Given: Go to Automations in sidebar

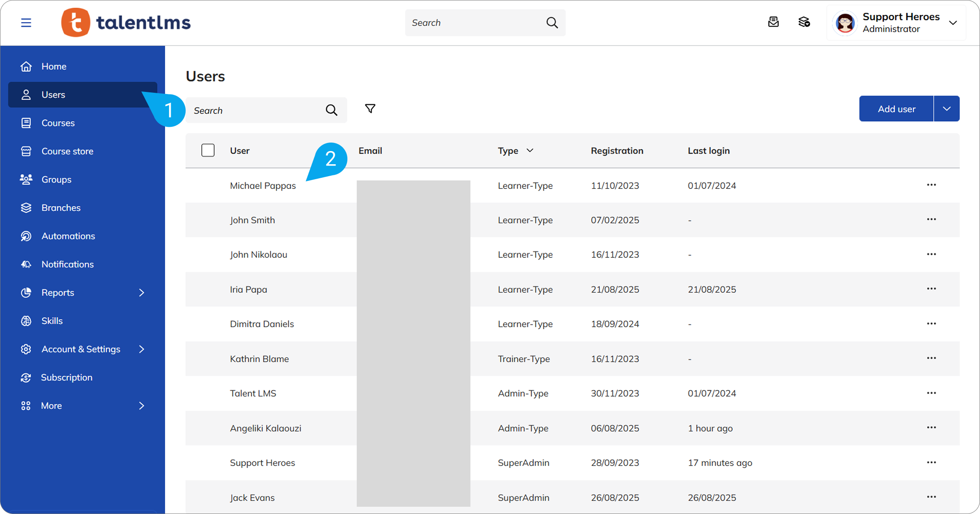Looking at the screenshot, I should [x=68, y=236].
